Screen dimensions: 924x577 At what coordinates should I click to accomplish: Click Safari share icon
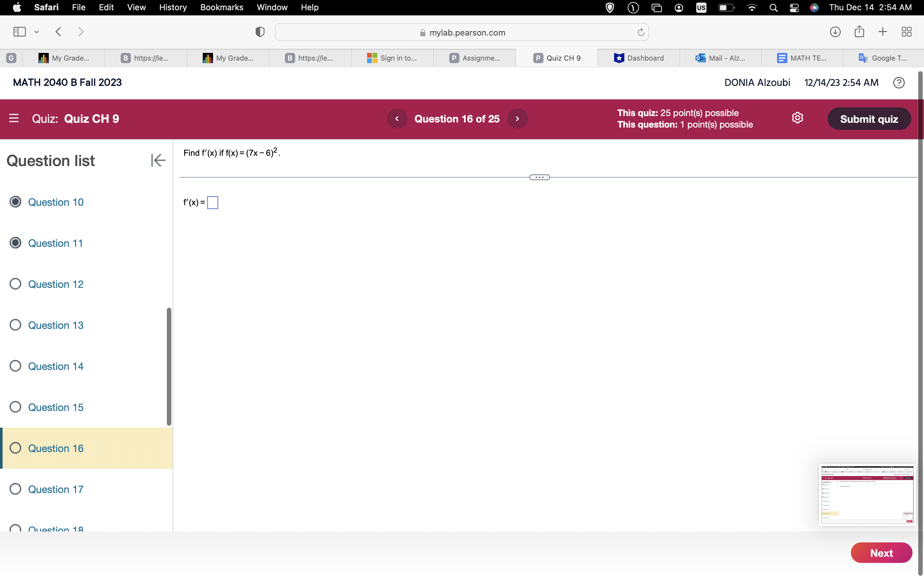coord(859,32)
